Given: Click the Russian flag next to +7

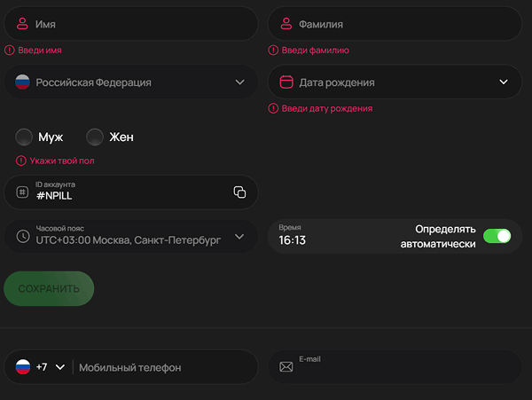Looking at the screenshot, I should pyautogui.click(x=23, y=367).
